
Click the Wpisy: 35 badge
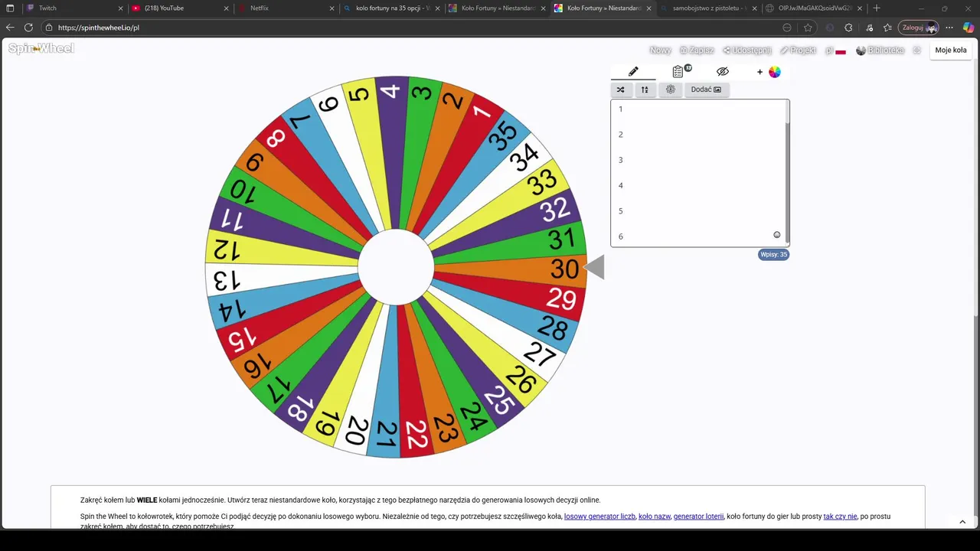tap(773, 254)
